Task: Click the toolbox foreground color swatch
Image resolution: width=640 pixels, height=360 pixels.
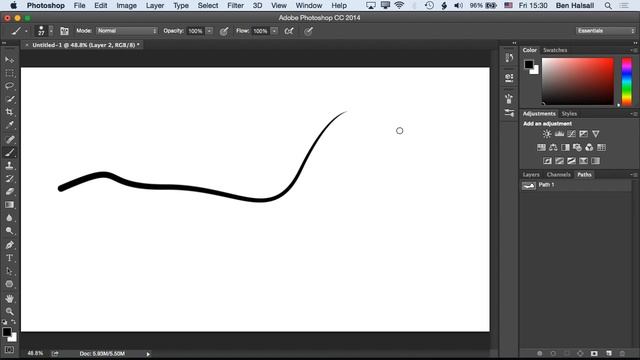Action: (7, 332)
